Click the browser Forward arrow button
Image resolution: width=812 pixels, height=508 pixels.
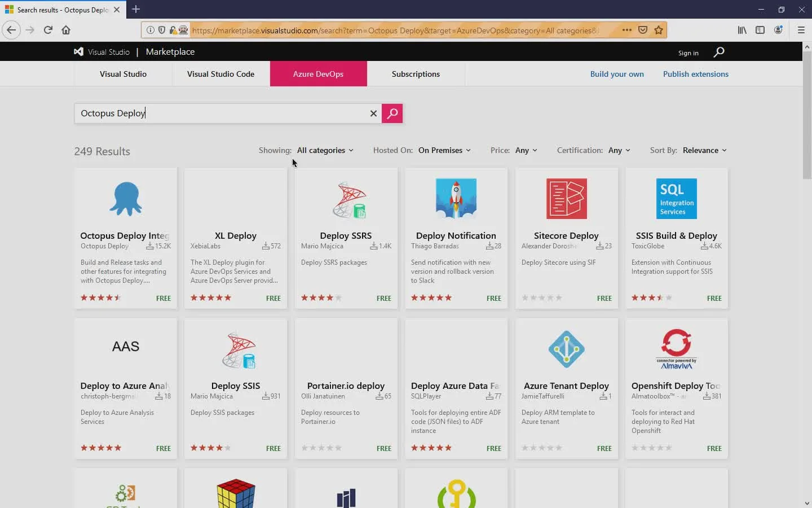pos(30,30)
